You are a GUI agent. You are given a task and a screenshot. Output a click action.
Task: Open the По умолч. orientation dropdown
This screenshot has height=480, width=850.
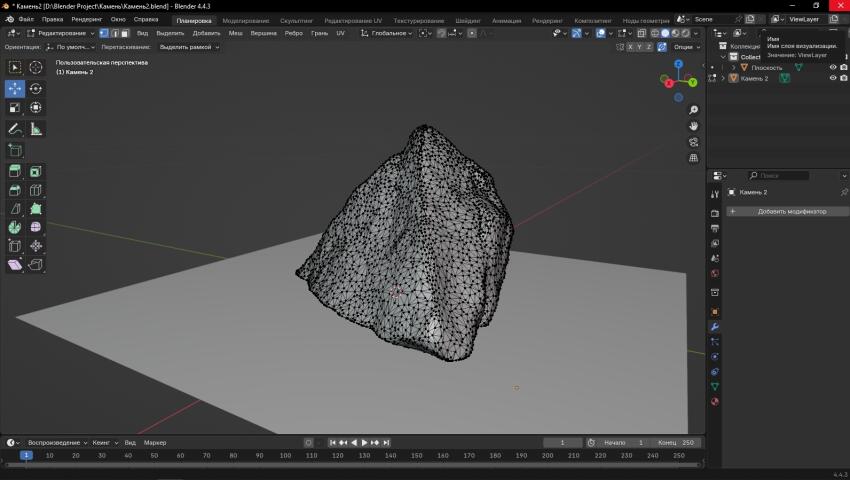tap(70, 47)
